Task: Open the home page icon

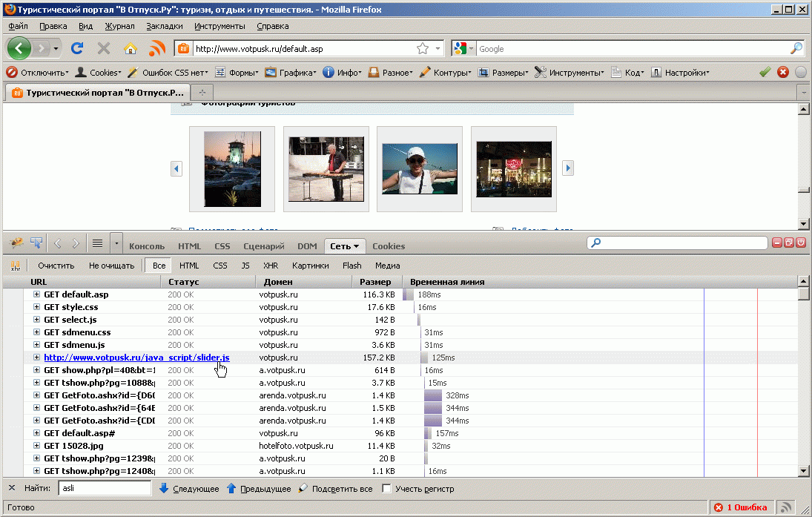Action: (x=131, y=49)
